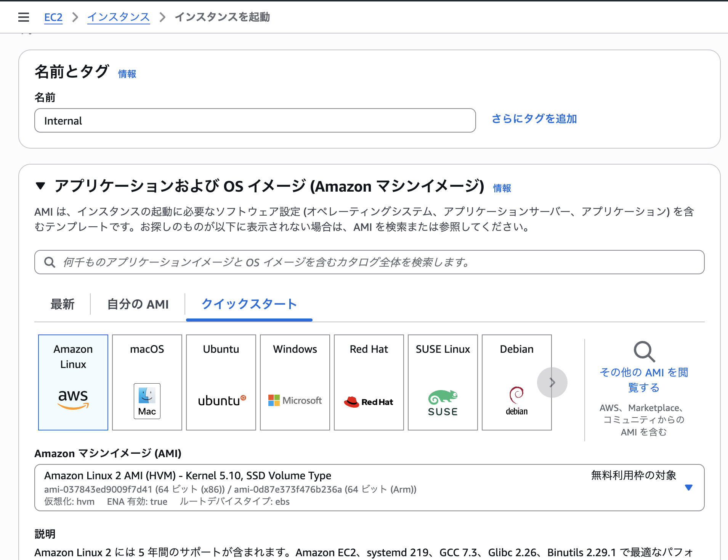This screenshot has height=560, width=728.
Task: Pick the Debian quick start tile
Action: coord(517,382)
